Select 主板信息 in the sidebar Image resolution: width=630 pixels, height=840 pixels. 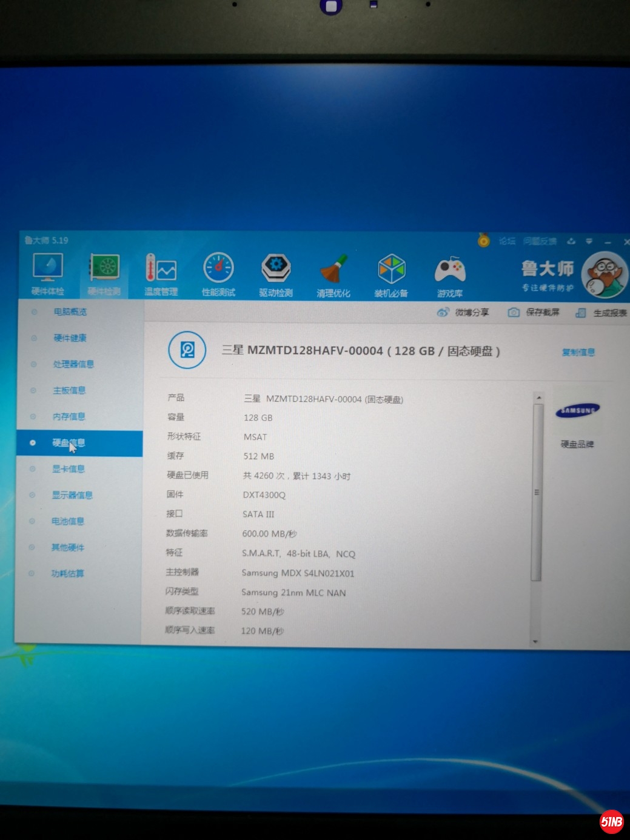click(x=69, y=390)
